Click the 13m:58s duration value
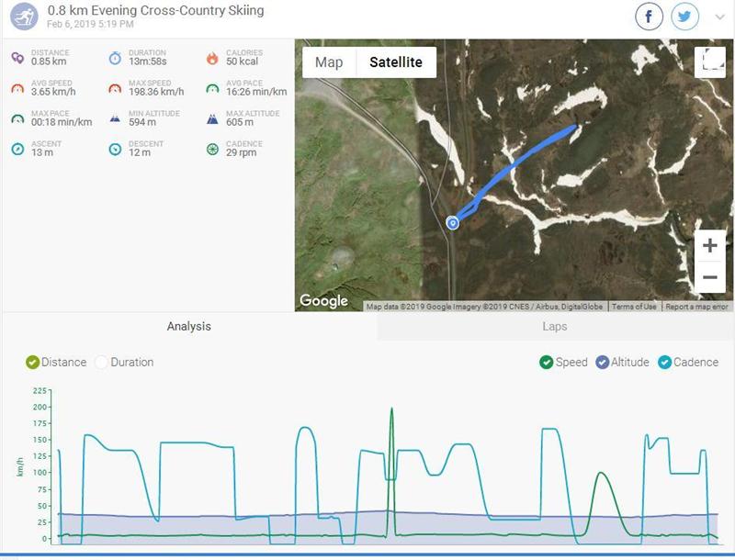Screen dimensions: 735x560 [148, 62]
